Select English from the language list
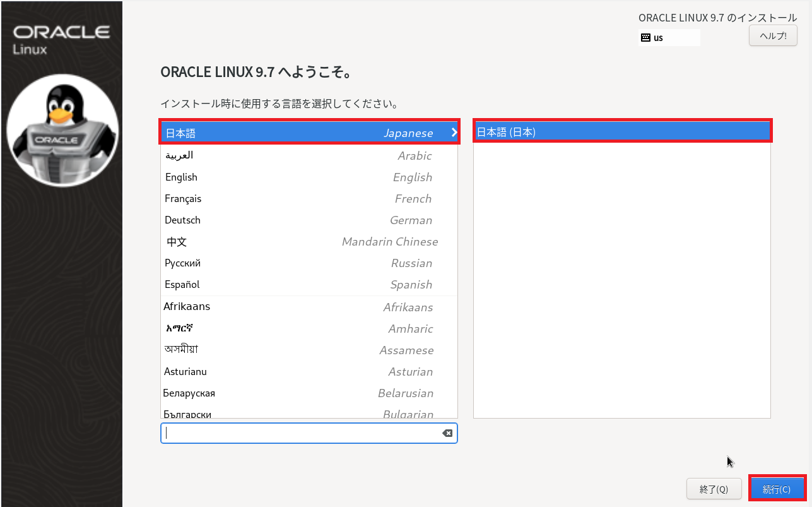The height and width of the screenshot is (507, 812). 309,177
